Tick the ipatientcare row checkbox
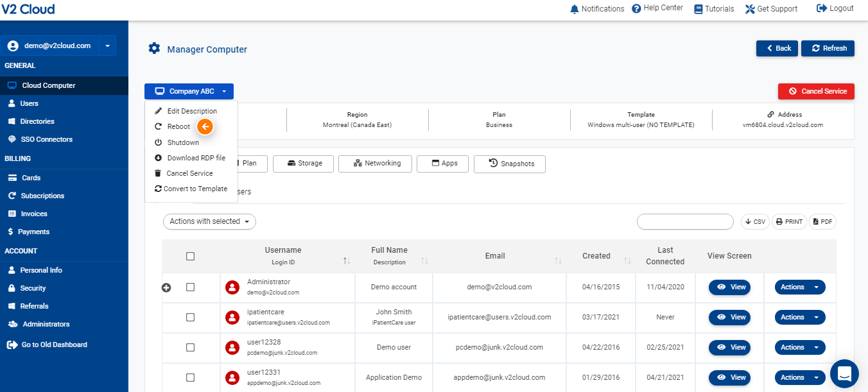 point(190,317)
